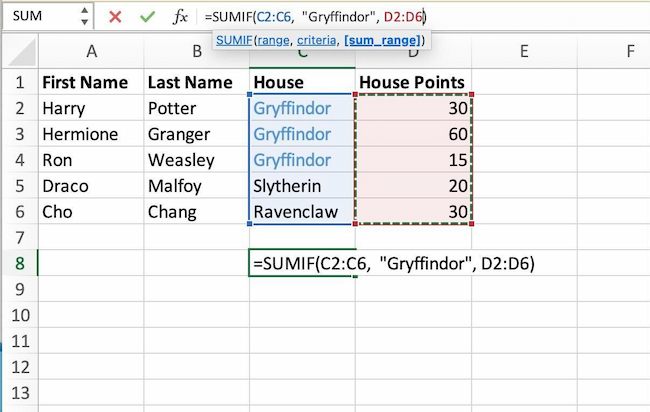Select column E header
Viewport: 650px width, 412px height.
pyautogui.click(x=524, y=51)
